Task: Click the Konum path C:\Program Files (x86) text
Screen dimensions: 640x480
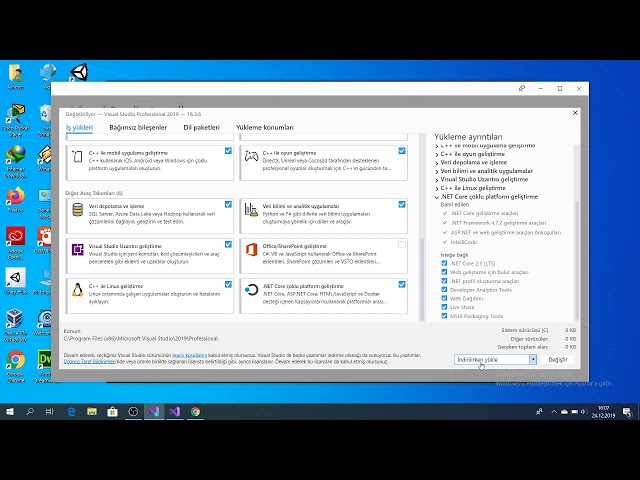Action: coord(141,338)
